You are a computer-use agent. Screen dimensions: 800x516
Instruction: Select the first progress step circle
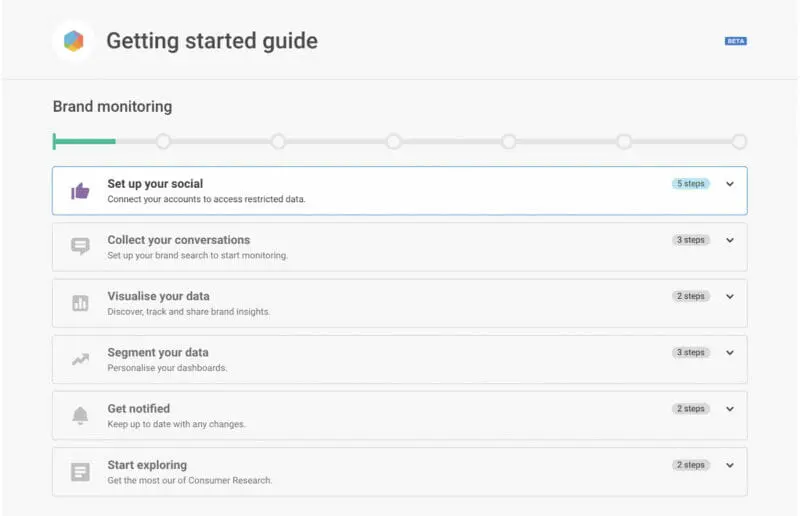point(163,142)
